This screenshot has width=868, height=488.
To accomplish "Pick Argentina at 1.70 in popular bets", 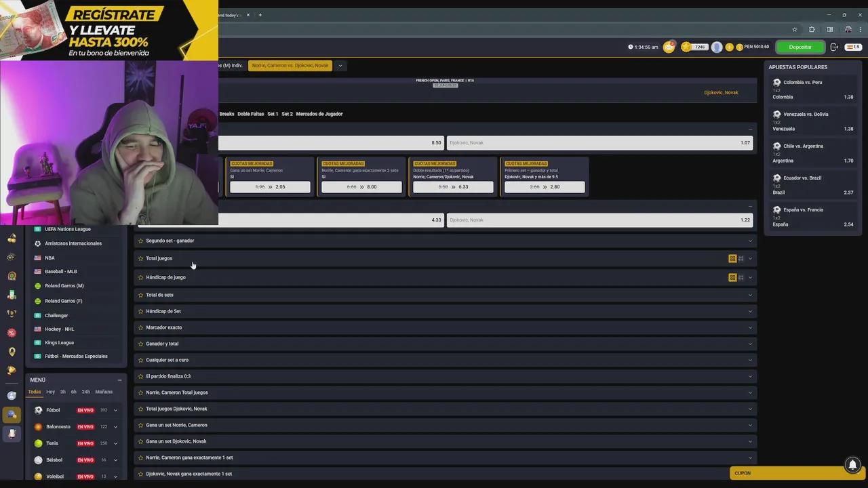I will [x=812, y=161].
